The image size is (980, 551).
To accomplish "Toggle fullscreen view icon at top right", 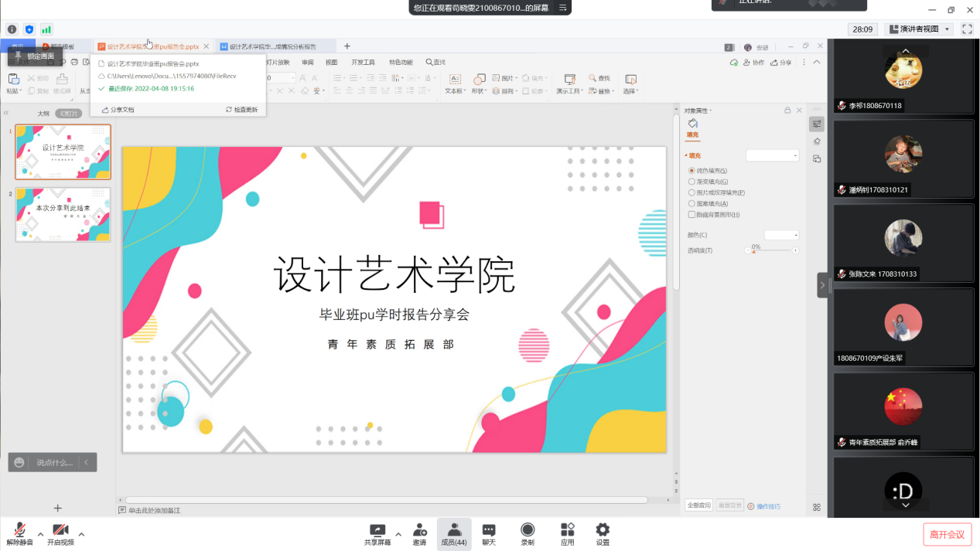I will tap(967, 29).
